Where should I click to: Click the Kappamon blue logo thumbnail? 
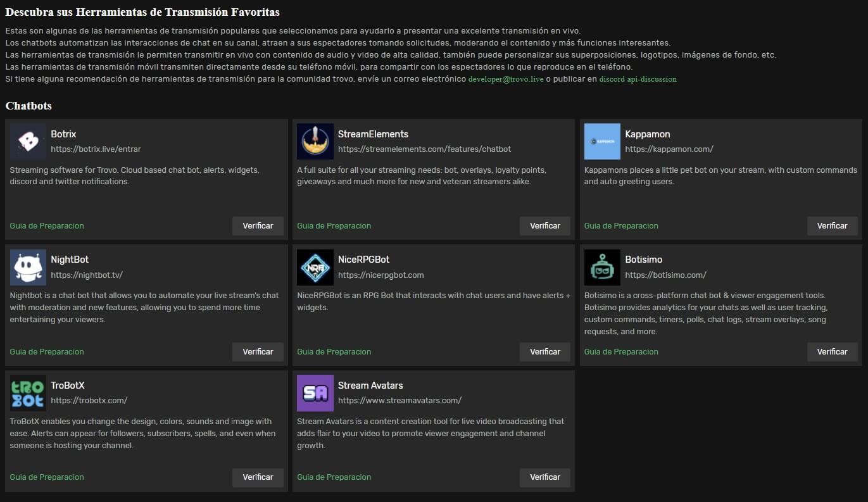pos(602,141)
